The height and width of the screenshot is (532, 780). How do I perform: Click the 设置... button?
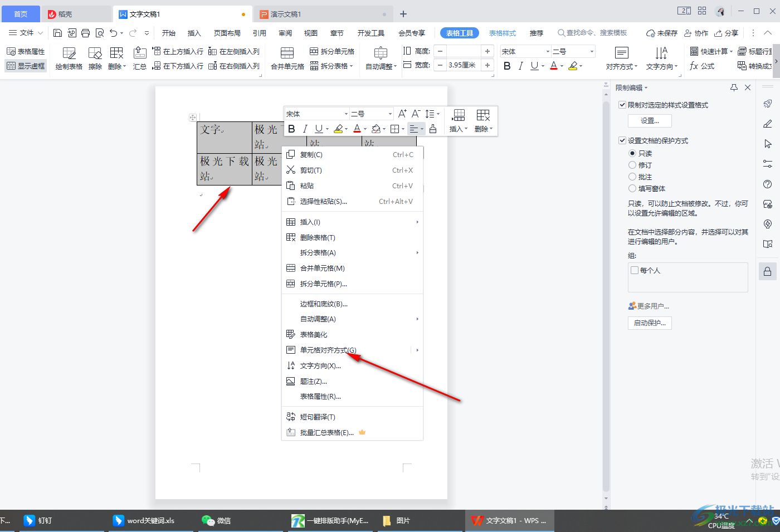650,120
